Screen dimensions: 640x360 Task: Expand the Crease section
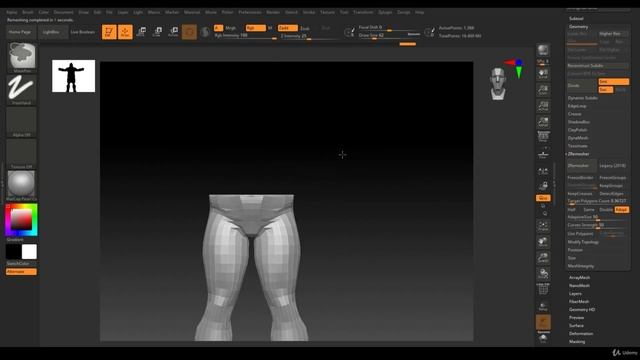click(574, 114)
